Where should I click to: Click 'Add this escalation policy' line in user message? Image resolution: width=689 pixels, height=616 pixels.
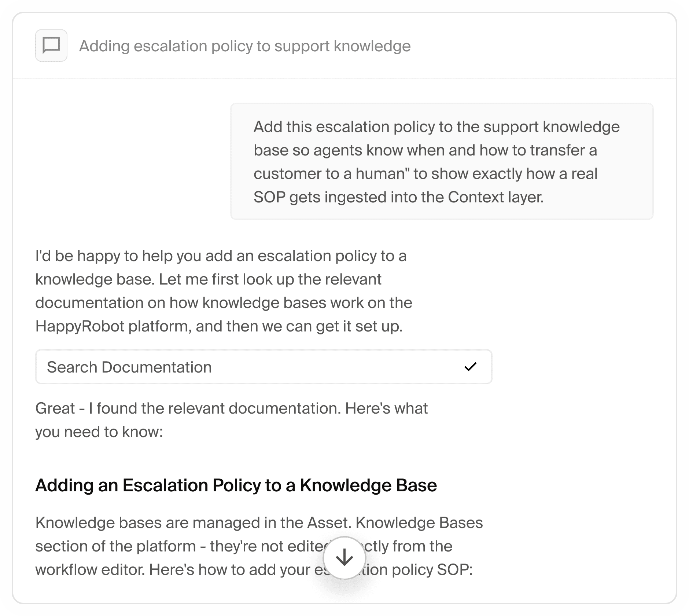click(x=436, y=126)
